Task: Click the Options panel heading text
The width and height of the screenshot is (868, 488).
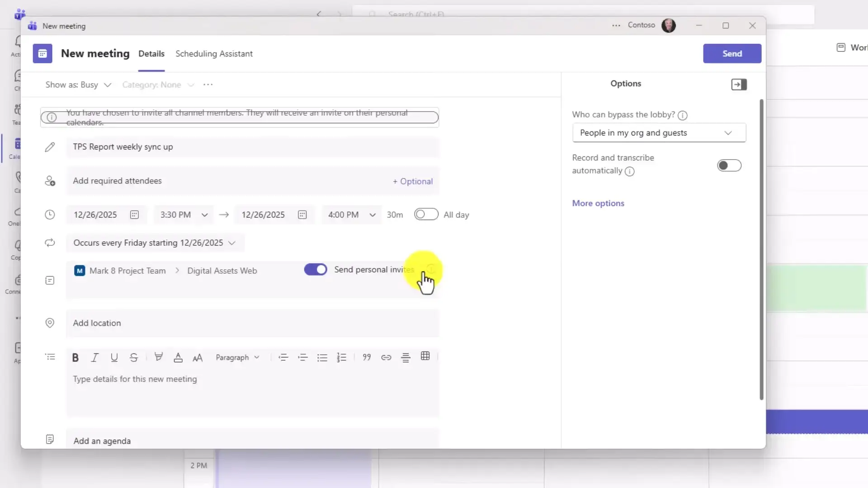Action: point(626,84)
